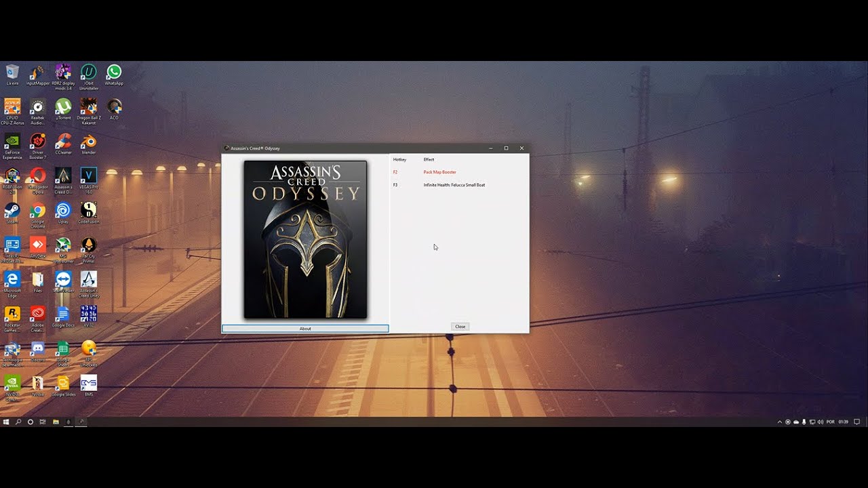Viewport: 868px width, 488px height.
Task: Open the Files folder on desktop
Action: point(37,282)
